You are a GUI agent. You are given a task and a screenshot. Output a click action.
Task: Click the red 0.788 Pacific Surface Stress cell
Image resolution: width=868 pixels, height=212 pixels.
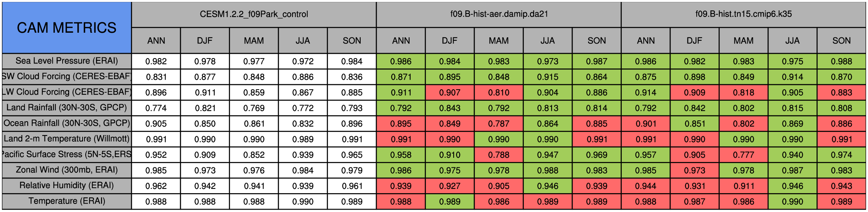pyautogui.click(x=499, y=155)
